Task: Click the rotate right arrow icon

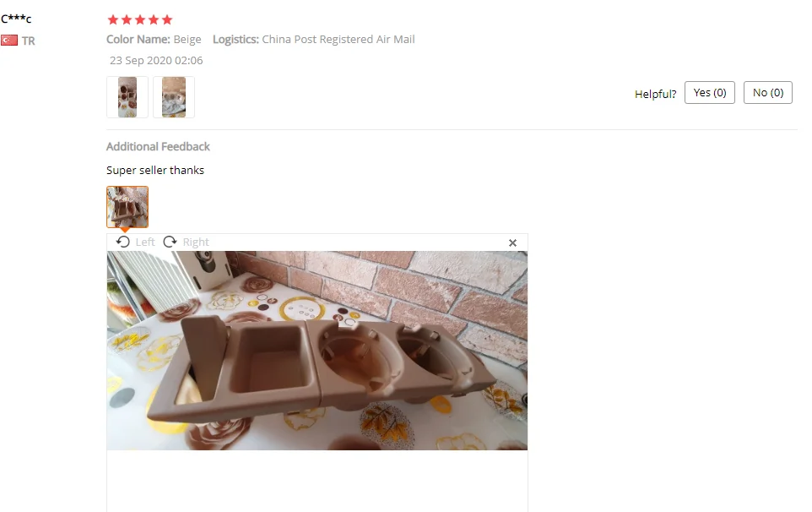Action: point(170,242)
